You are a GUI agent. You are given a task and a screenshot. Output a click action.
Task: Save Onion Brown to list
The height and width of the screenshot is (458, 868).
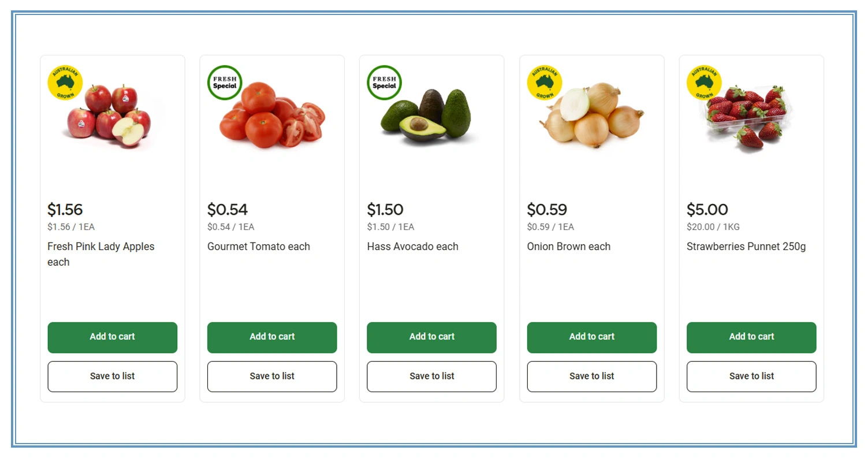click(591, 376)
